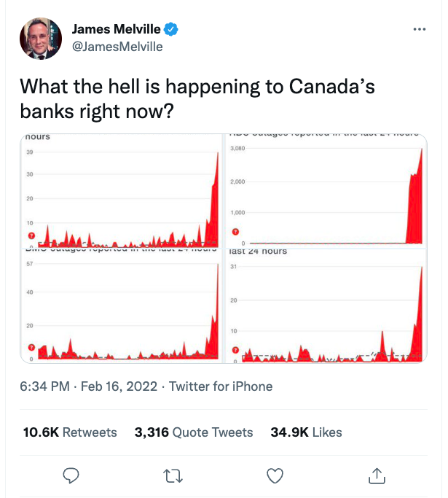The height and width of the screenshot is (498, 448).
Task: Click the Twitter for iPhone source link
Action: [221, 386]
